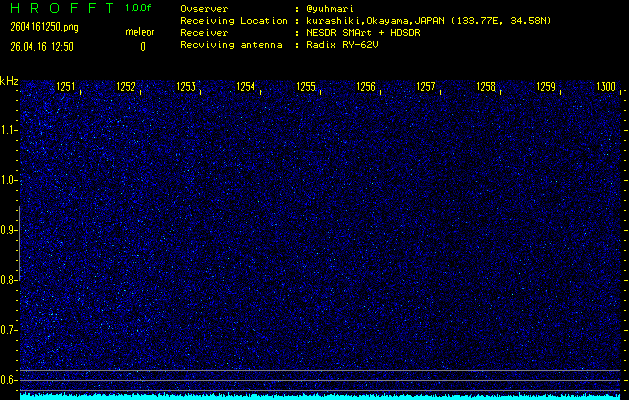This screenshot has width=629, height=400.
Task: Click the cyan signal strip at bottom
Action: click(x=320, y=396)
